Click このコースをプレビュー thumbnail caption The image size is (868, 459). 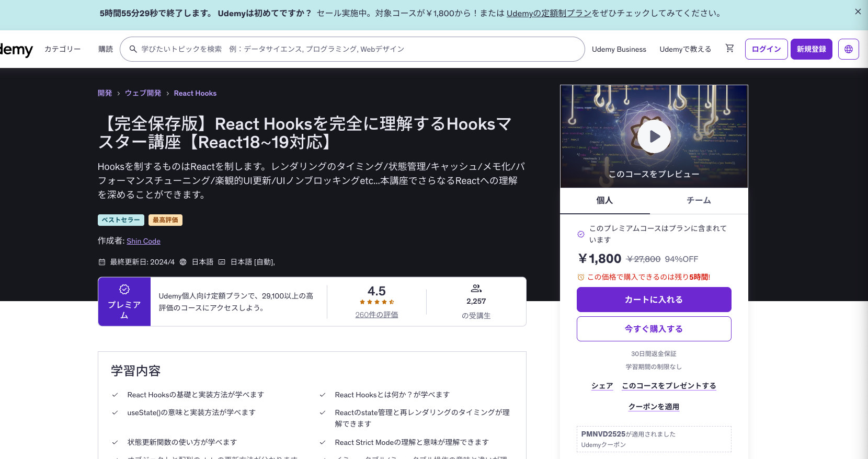pos(654,174)
